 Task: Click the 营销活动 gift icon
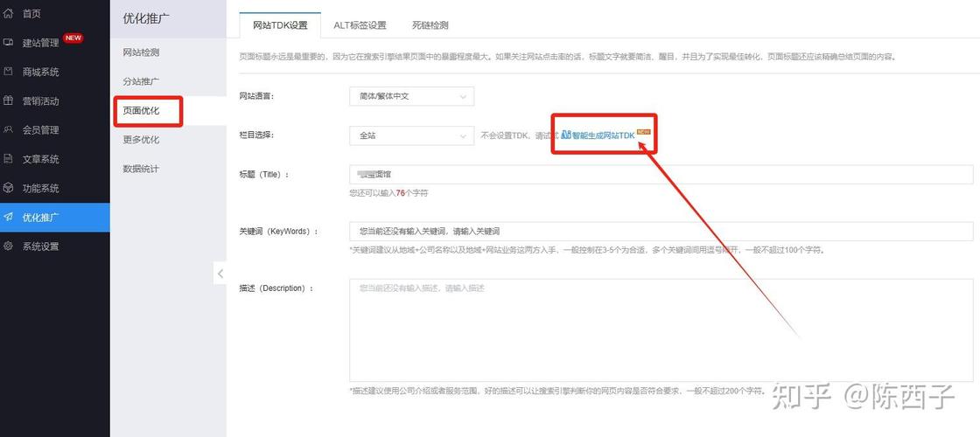pos(8,101)
